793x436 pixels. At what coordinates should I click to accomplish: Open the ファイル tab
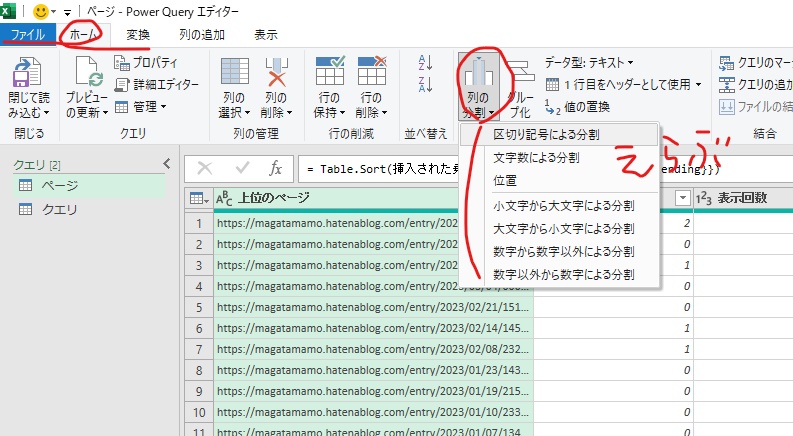[28, 34]
